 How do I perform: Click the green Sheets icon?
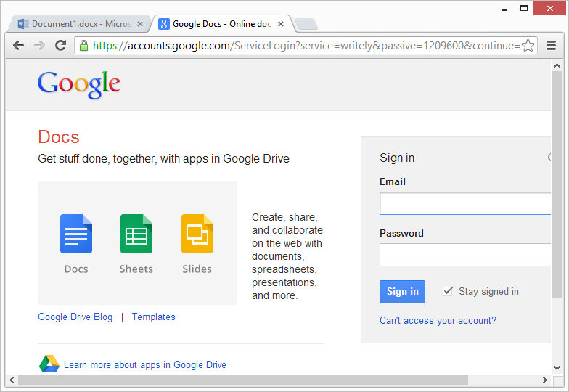pos(136,234)
